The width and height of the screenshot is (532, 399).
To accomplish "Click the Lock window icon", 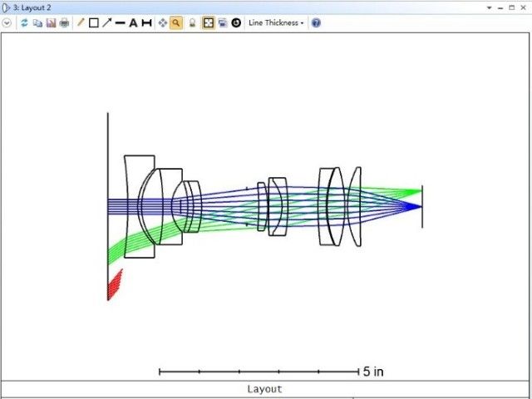I will point(192,23).
